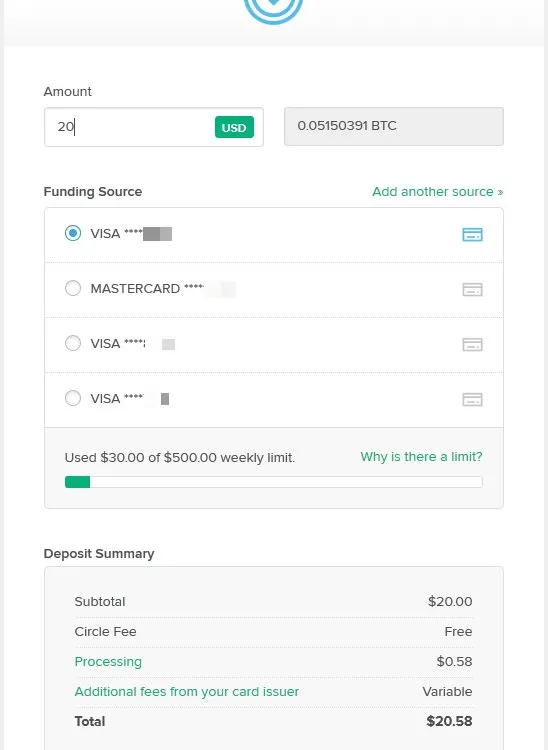Open the Why is there a limit link
Viewport: 548px width, 750px height.
coord(421,457)
